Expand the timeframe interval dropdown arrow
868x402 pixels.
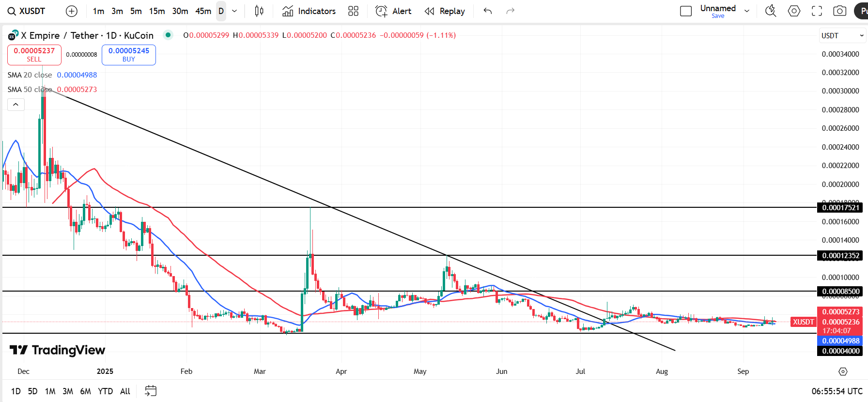(x=234, y=11)
